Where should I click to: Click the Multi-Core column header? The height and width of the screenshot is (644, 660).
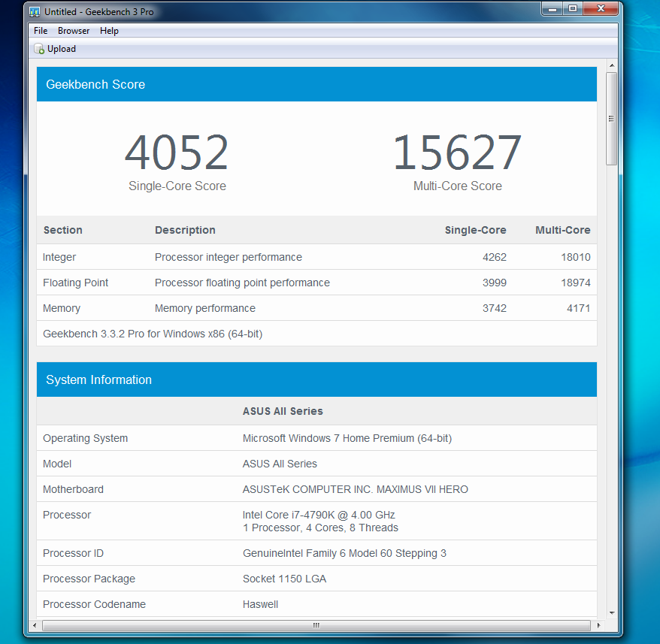pos(563,230)
